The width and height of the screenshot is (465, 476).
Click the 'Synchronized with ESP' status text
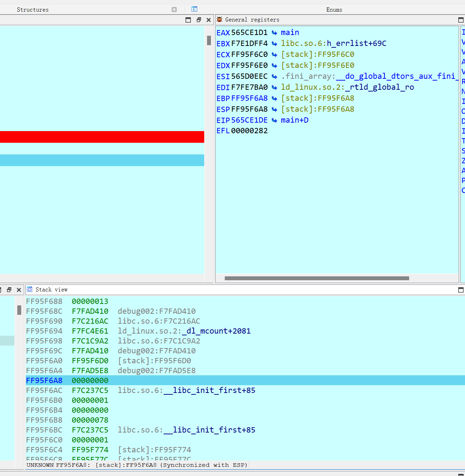tap(205, 465)
